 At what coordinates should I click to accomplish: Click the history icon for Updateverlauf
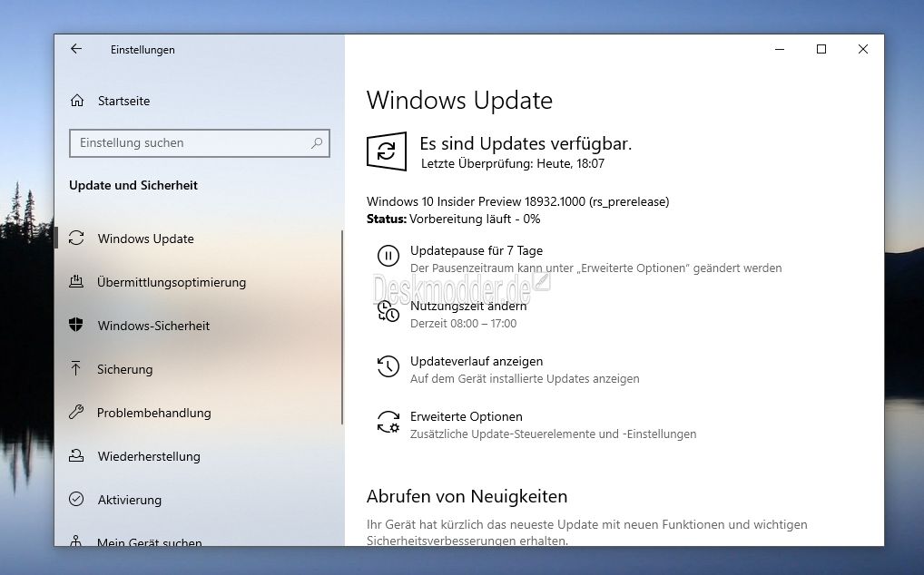(388, 366)
